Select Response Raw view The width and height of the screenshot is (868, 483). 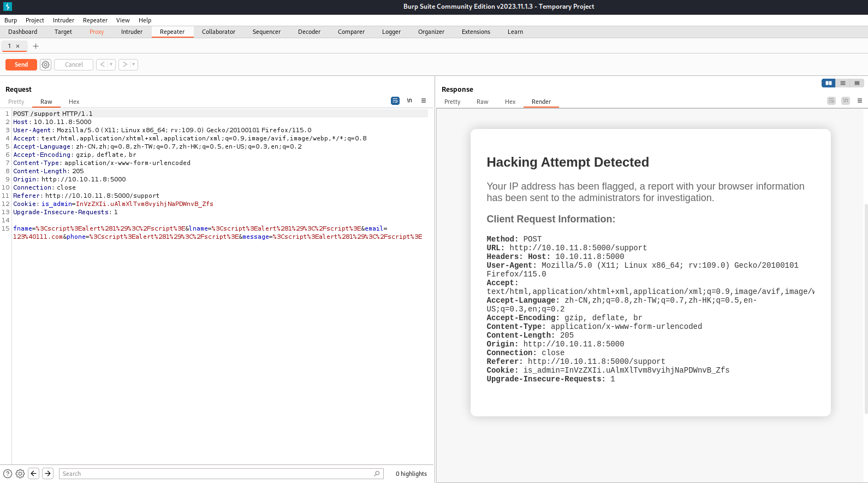pyautogui.click(x=483, y=102)
